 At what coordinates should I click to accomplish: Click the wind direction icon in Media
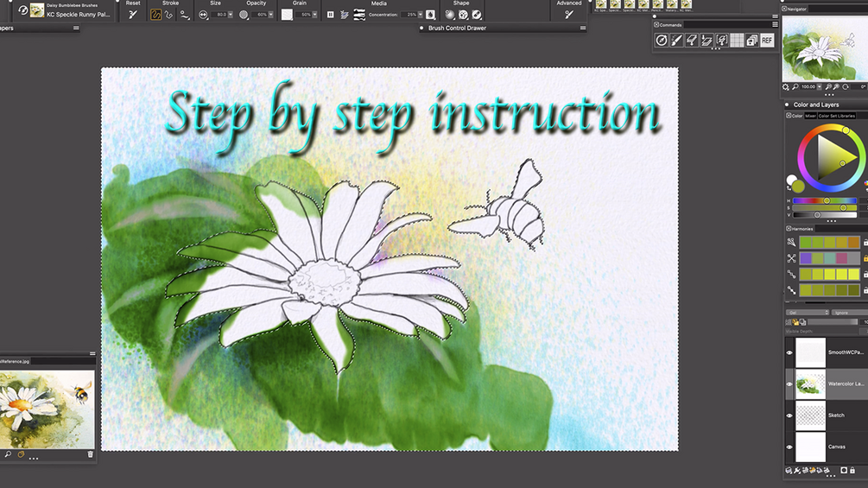point(345,15)
